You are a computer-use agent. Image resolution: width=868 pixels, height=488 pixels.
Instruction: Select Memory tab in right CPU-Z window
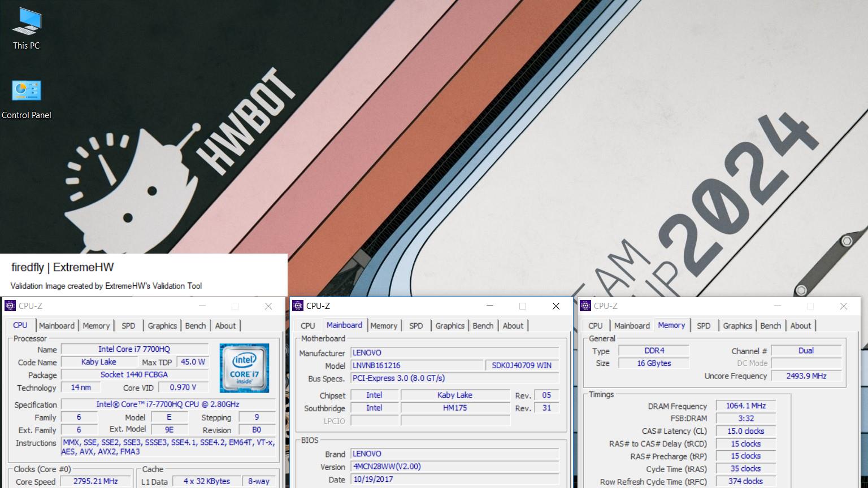[671, 325]
